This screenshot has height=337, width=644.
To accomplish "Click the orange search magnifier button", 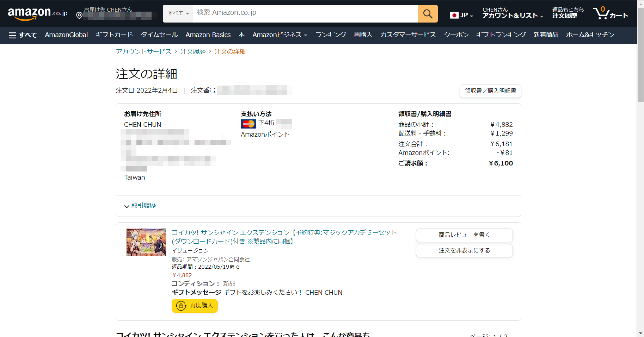I will pyautogui.click(x=428, y=14).
